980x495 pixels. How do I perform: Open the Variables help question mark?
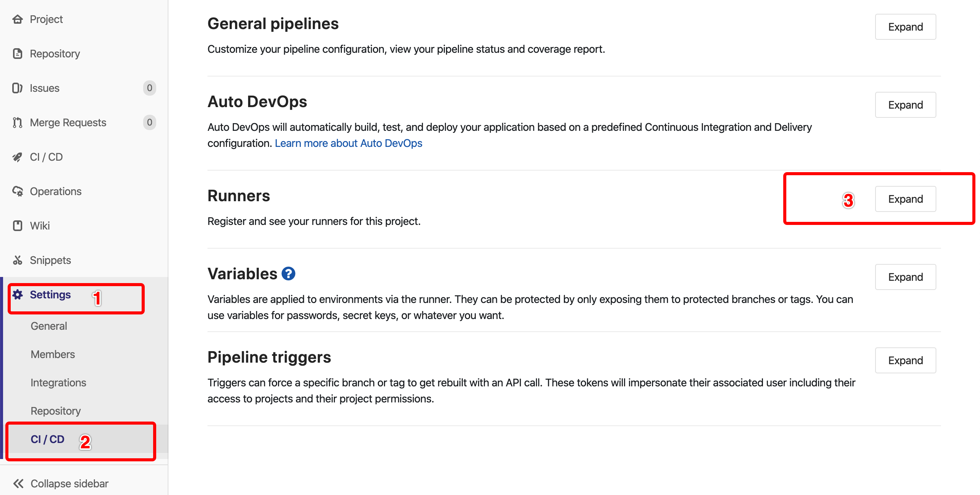point(288,274)
